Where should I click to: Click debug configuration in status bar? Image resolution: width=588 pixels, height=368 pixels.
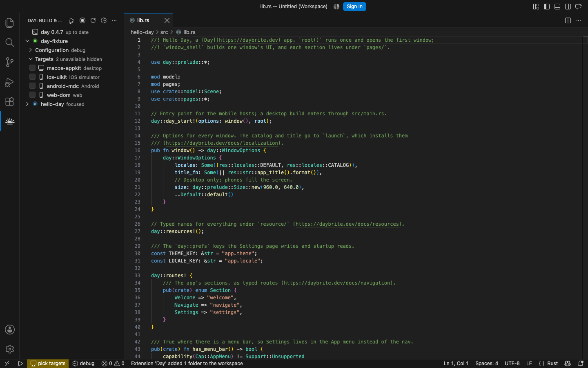[x=83, y=364]
